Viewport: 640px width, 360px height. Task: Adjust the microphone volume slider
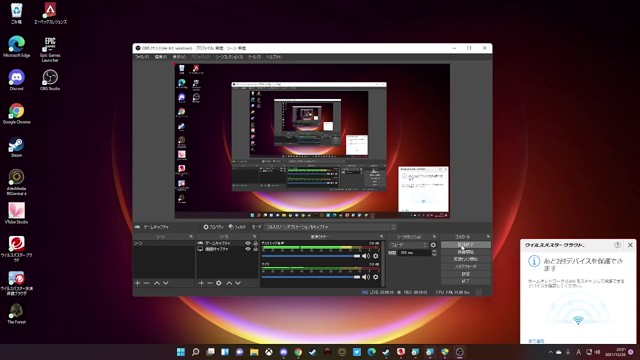pyautogui.click(x=311, y=277)
